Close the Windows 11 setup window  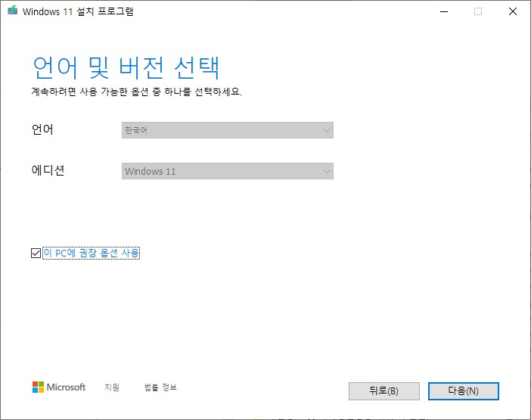click(513, 11)
